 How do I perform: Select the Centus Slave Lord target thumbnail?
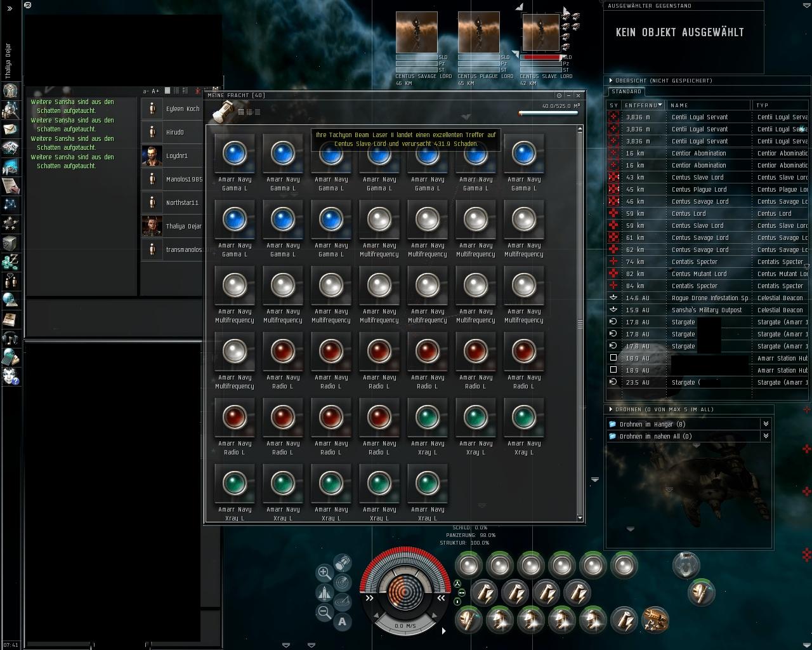(x=540, y=32)
